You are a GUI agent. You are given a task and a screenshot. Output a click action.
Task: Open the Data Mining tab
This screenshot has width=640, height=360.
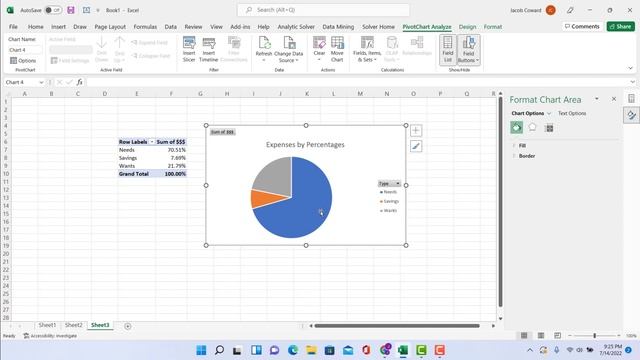point(338,27)
